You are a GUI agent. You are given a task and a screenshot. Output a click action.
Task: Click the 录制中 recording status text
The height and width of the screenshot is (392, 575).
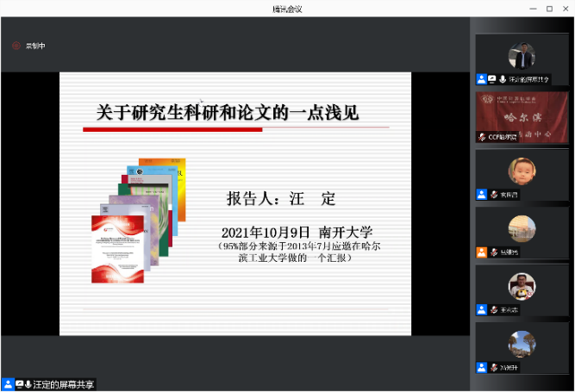[34, 46]
